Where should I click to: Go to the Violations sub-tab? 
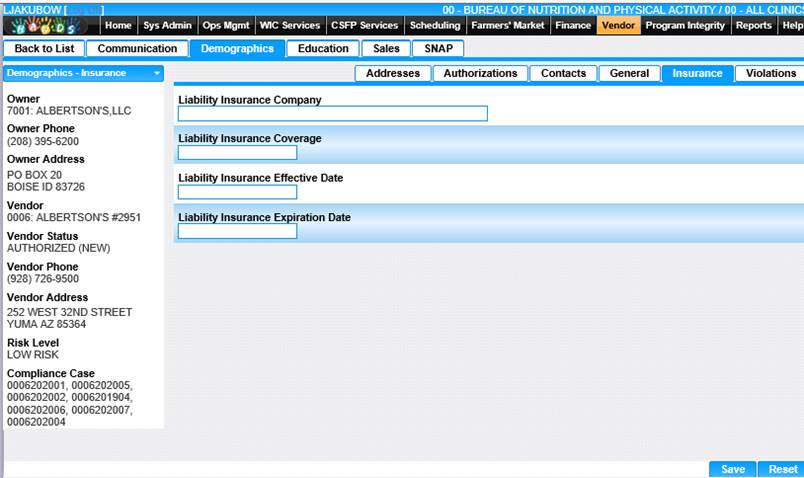tap(771, 73)
